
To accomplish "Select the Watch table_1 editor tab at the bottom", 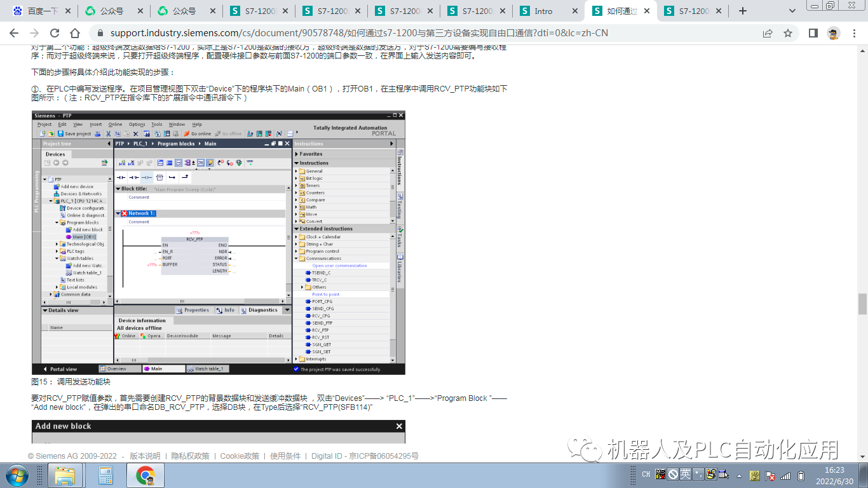I will 207,369.
